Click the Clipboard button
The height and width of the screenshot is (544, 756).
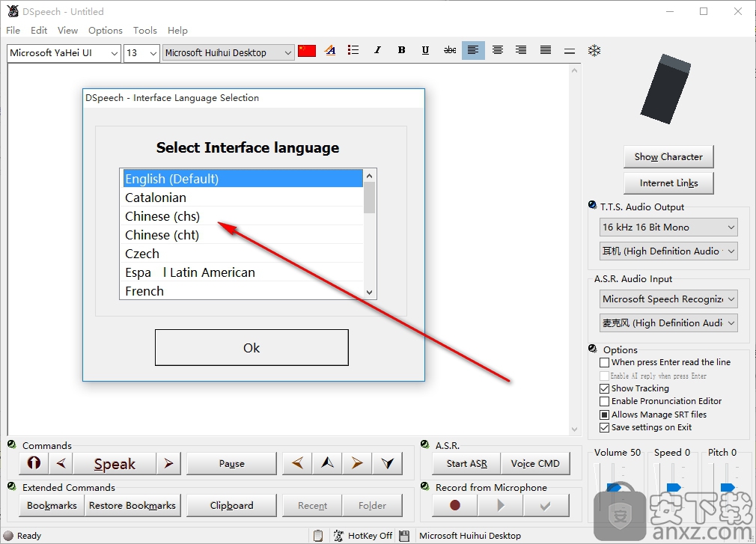231,505
